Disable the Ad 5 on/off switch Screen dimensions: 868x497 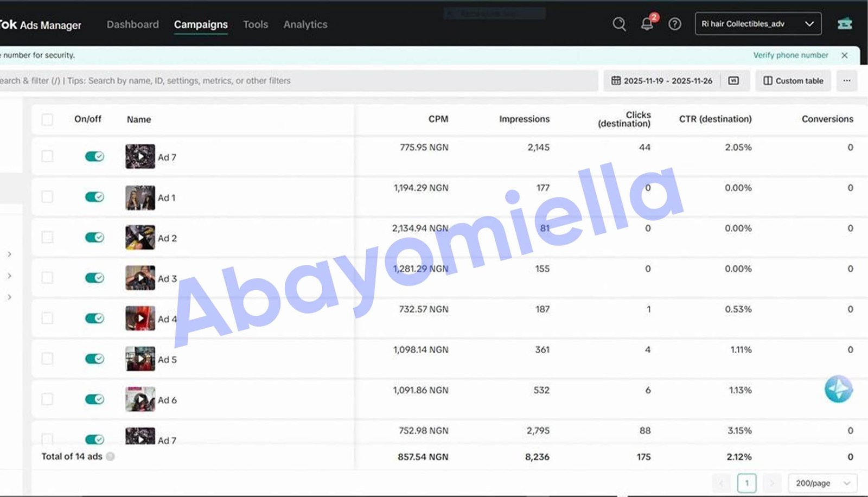click(x=94, y=359)
